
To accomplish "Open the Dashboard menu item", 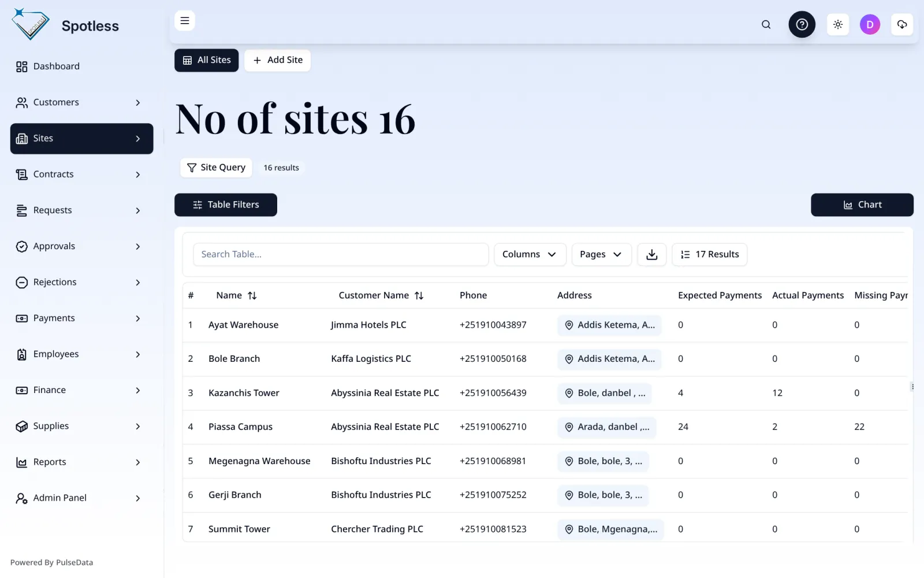I will 81,66.
